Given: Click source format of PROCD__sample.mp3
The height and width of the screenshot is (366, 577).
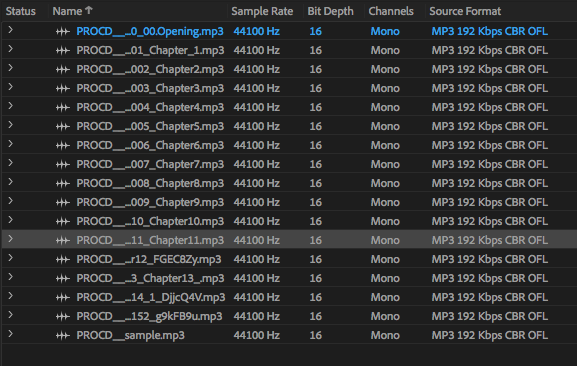Looking at the screenshot, I should [x=490, y=336].
